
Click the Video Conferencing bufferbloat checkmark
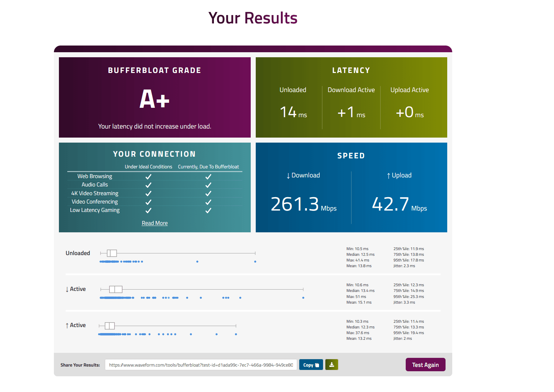click(x=208, y=202)
